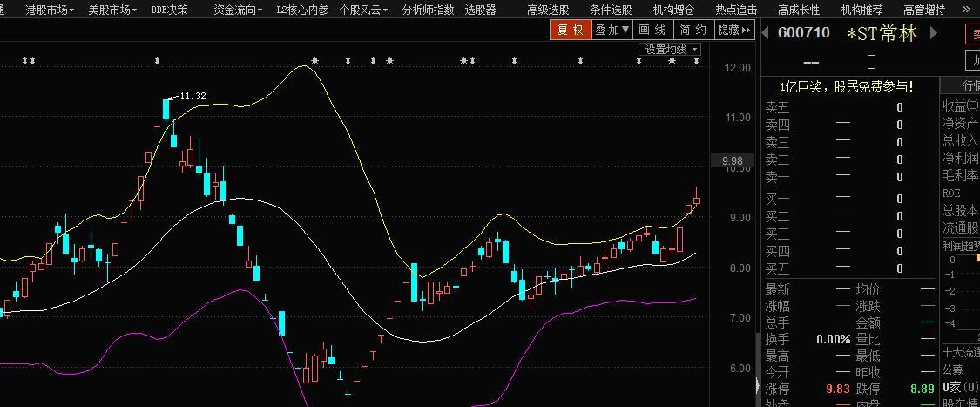Open 叠加 overlay dropdown
Screen dimensions: 980x407
(612, 30)
